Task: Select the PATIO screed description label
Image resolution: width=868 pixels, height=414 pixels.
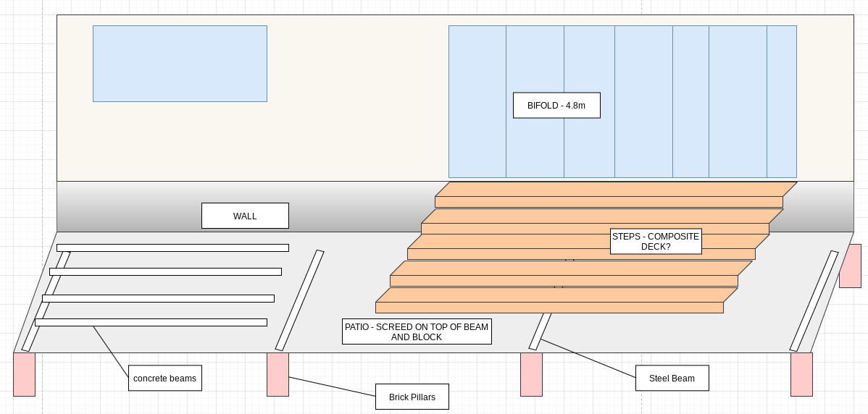Action: click(x=417, y=331)
